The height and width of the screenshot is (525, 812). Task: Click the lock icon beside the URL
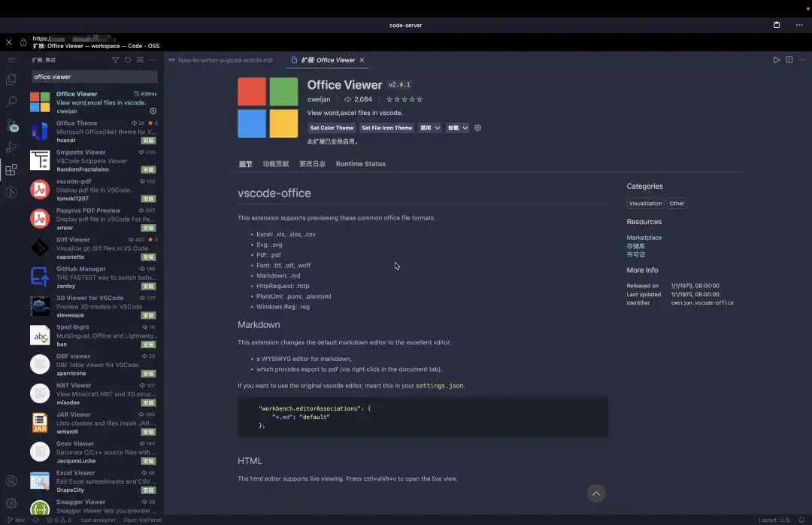tap(23, 42)
